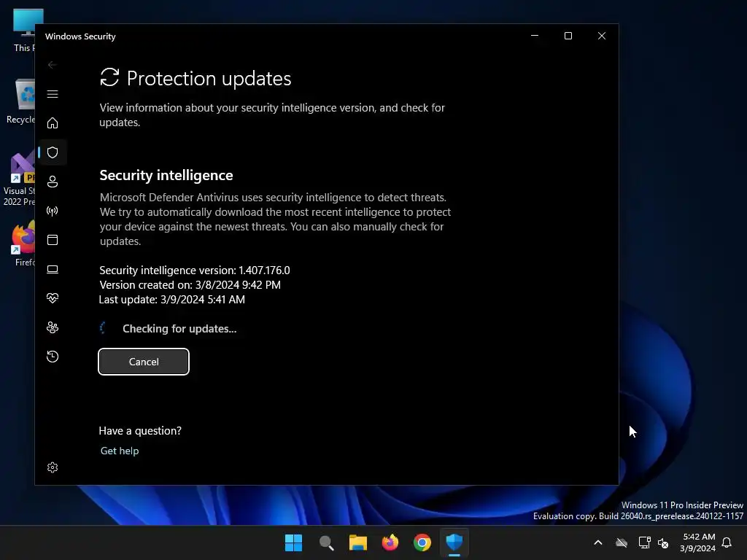Select the Firefox desktop shortcut

pyautogui.click(x=23, y=243)
